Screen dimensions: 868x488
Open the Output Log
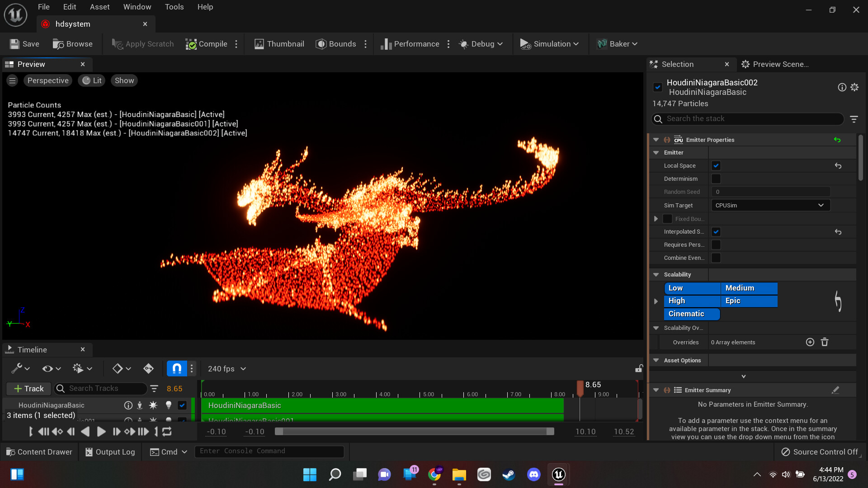point(110,451)
